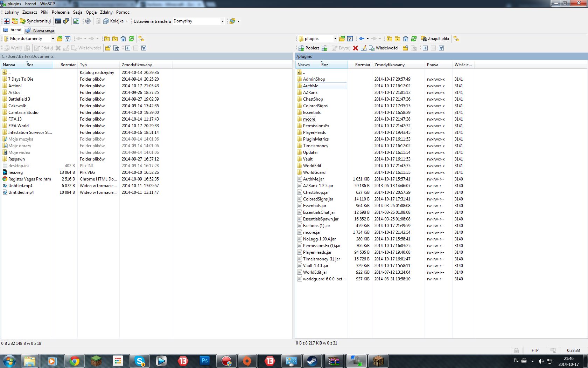
Task: Select the WorldEdit.jar remote file
Action: tap(315, 272)
